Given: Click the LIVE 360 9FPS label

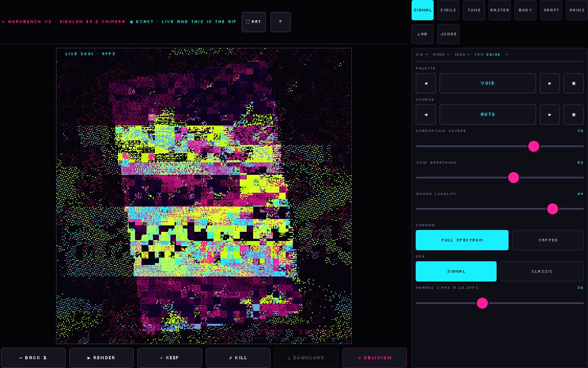Looking at the screenshot, I should (x=90, y=54).
